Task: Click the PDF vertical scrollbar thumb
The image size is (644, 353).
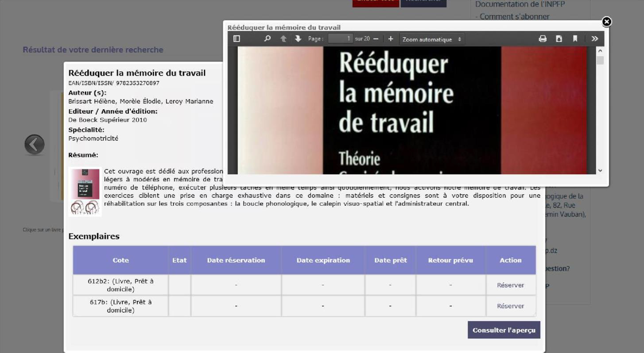Action: [x=600, y=60]
